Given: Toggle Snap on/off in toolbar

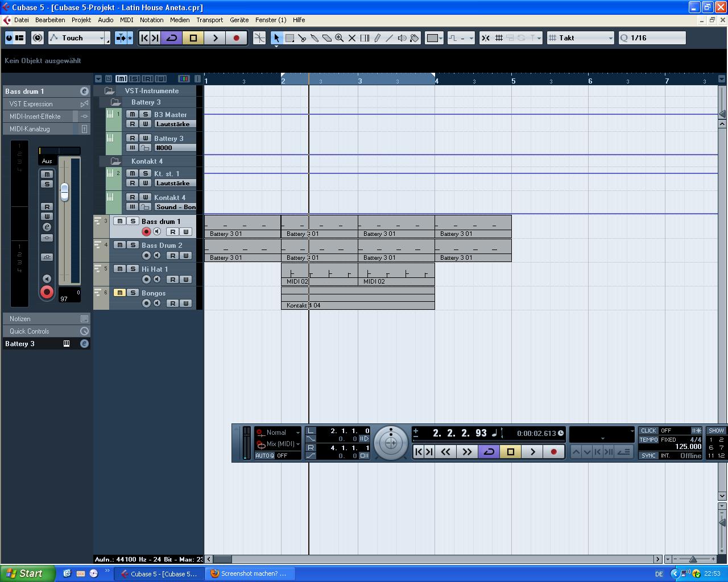Looking at the screenshot, I should click(x=485, y=38).
